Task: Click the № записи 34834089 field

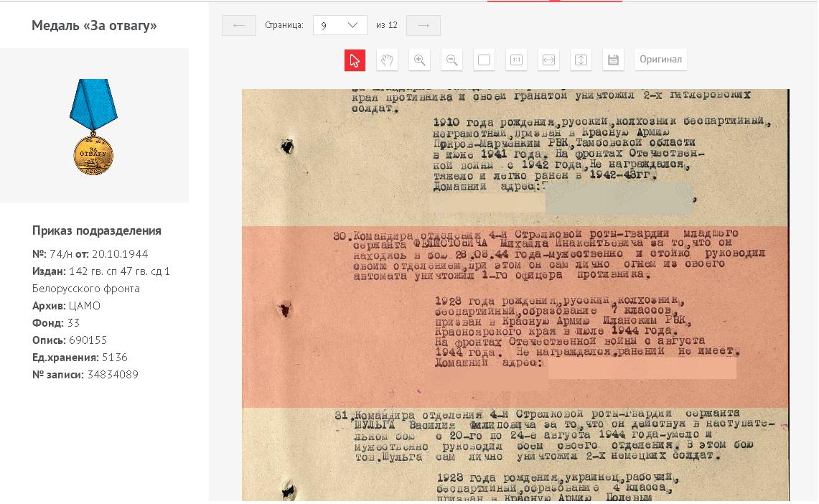Action: pos(85,375)
